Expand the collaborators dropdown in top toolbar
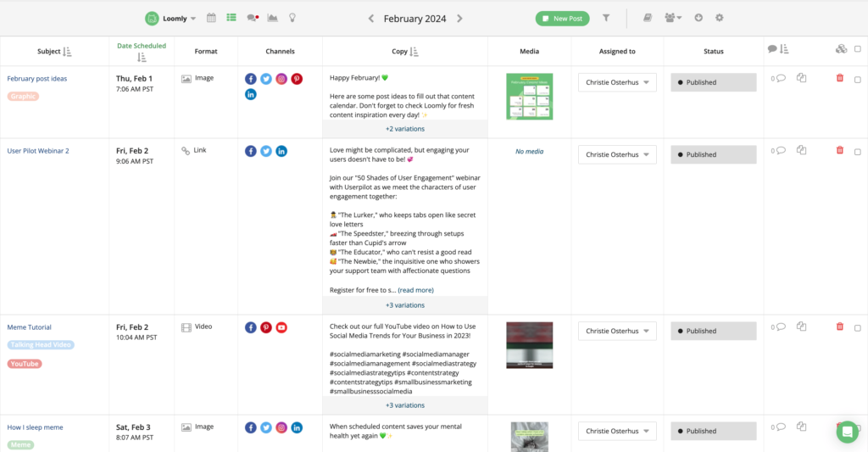 coord(674,18)
